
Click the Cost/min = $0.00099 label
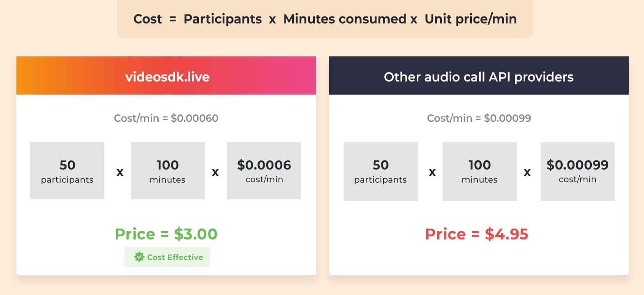[479, 118]
